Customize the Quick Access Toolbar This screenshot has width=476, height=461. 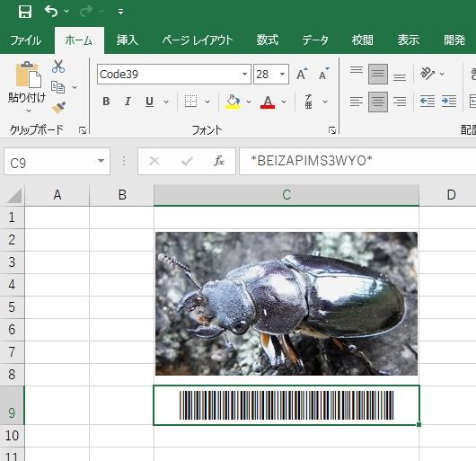[x=120, y=12]
